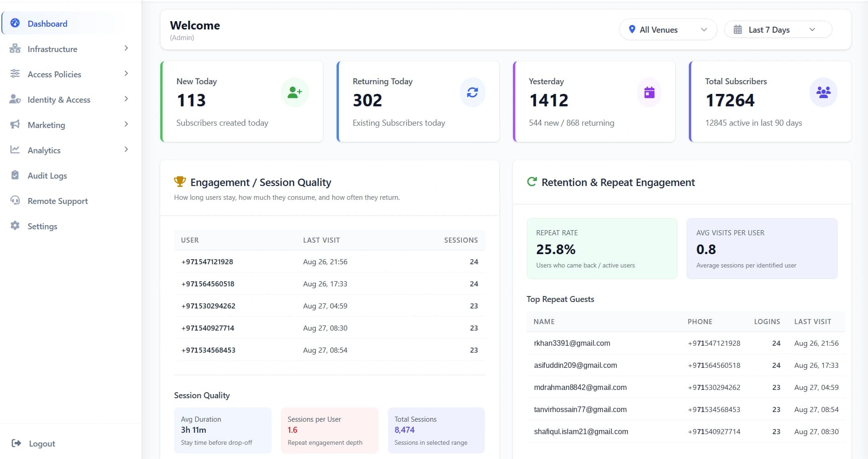868x459 pixels.
Task: Expand the Access Policies submenu chevron
Action: coord(126,74)
